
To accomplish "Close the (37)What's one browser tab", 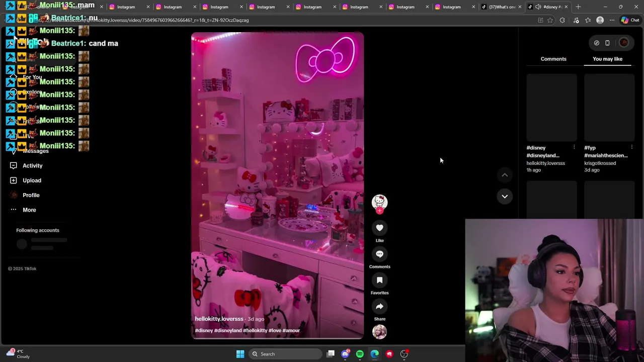I will point(520,7).
